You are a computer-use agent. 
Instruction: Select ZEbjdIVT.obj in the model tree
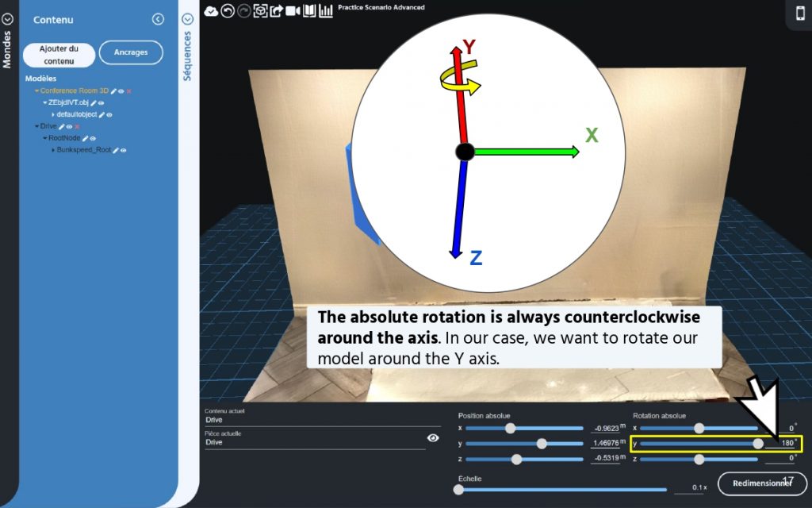[x=68, y=102]
